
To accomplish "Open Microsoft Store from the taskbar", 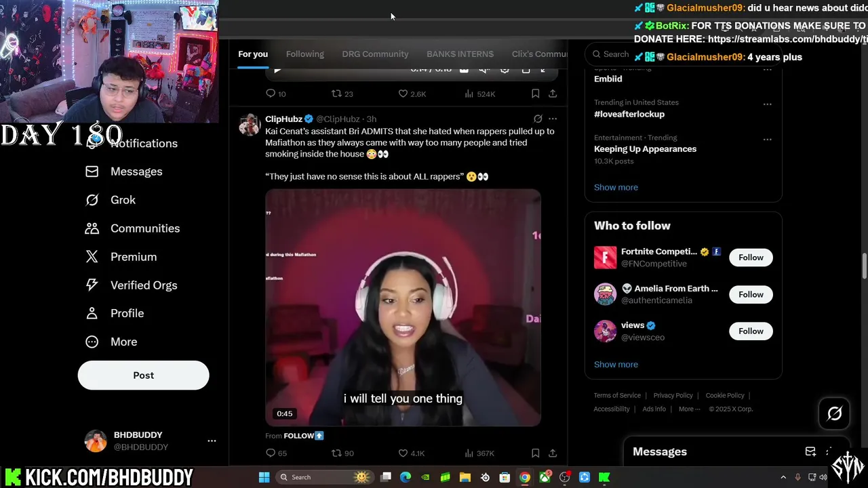I will (x=505, y=477).
